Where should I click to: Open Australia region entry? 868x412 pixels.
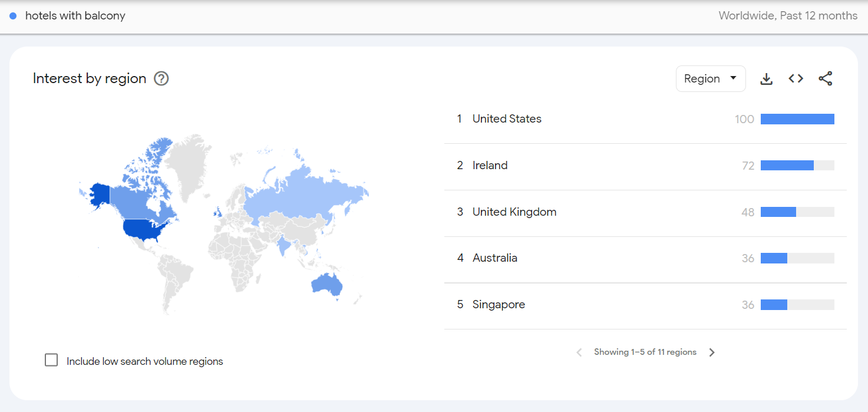tap(494, 258)
